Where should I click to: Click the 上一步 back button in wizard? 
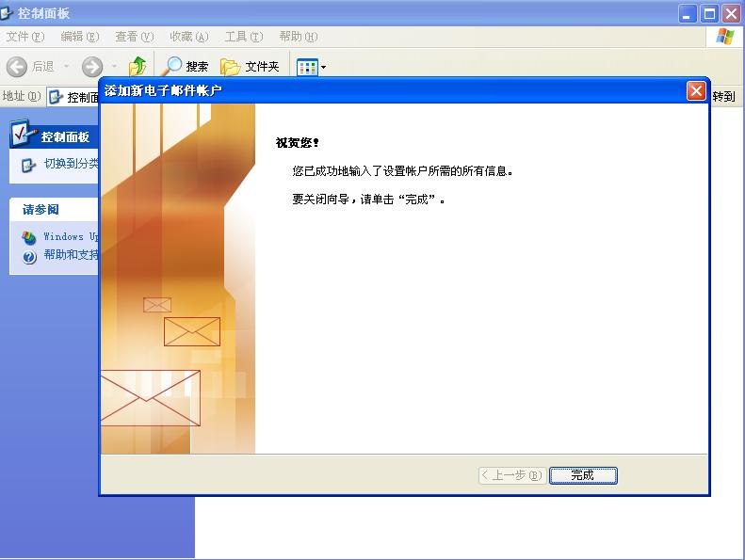point(511,475)
